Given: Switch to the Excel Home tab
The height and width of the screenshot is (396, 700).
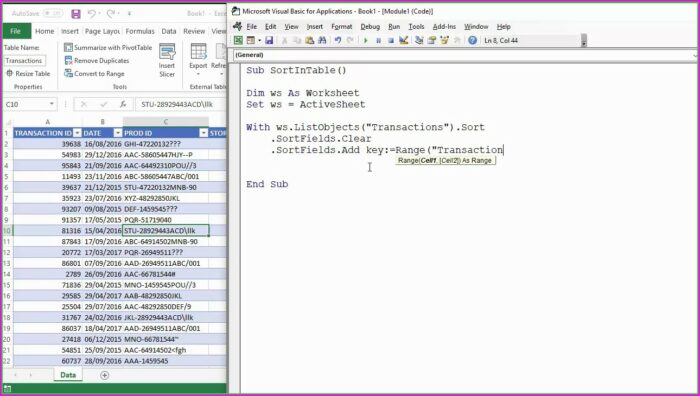Looking at the screenshot, I should click(45, 31).
